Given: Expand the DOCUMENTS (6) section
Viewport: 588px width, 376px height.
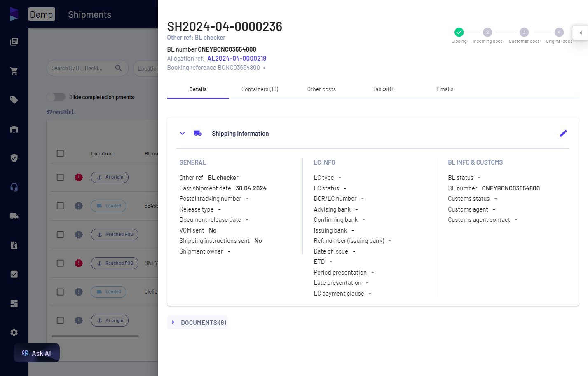Looking at the screenshot, I should pyautogui.click(x=198, y=322).
